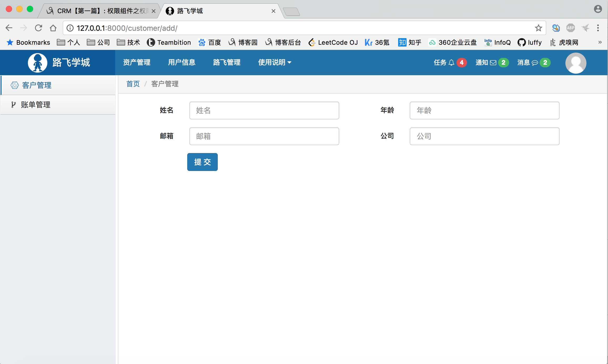Click the 路飞学城 logo in navbar
This screenshot has width=608, height=364.
(59, 62)
